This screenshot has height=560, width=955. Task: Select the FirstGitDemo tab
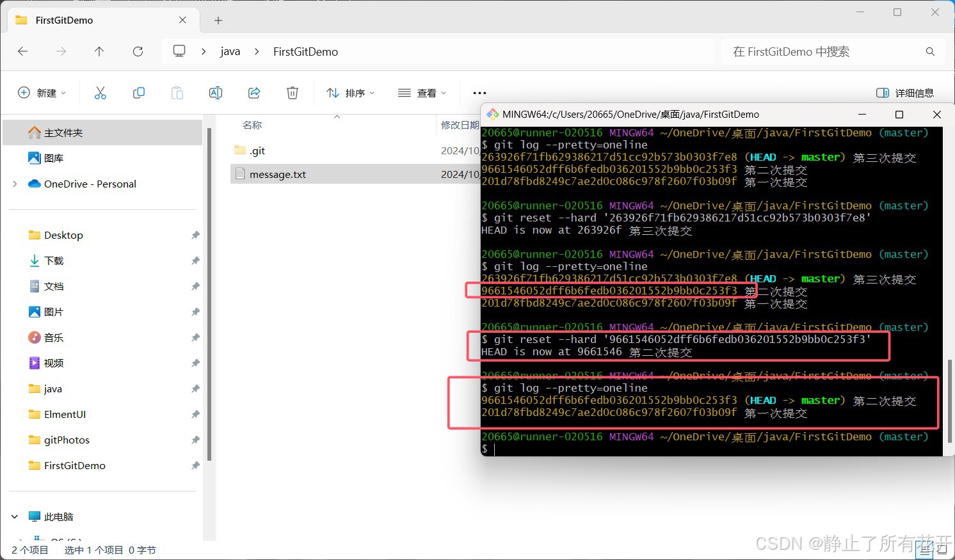pyautogui.click(x=102, y=20)
